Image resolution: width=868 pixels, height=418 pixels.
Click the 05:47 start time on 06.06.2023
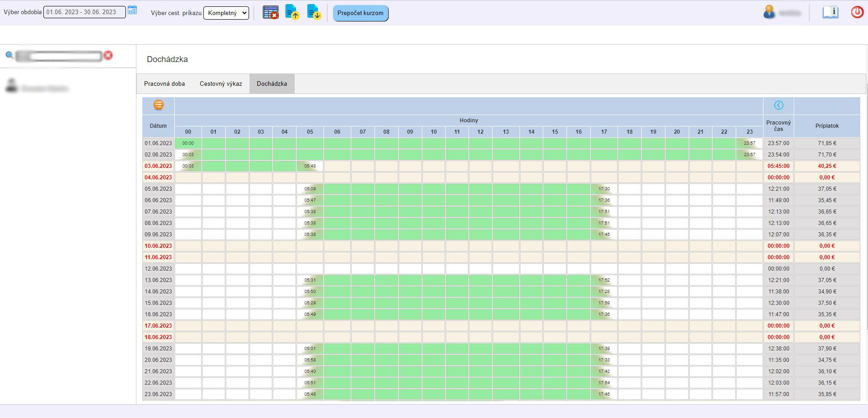point(310,200)
